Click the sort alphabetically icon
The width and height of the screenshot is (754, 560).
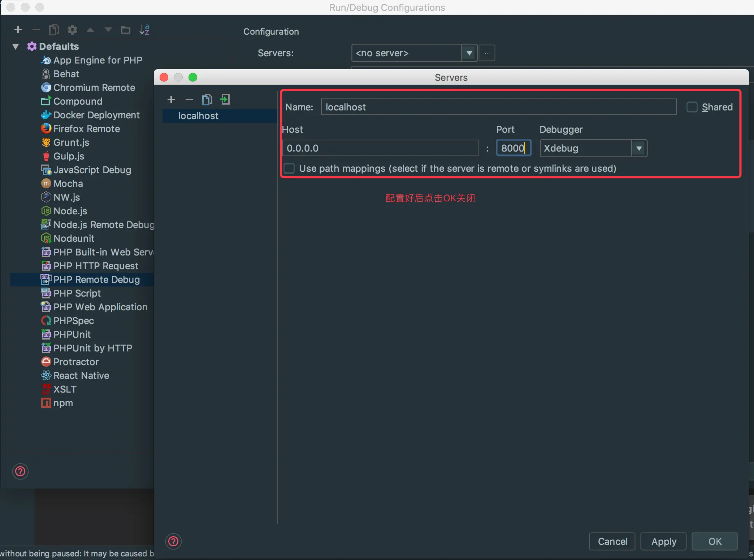pos(144,30)
